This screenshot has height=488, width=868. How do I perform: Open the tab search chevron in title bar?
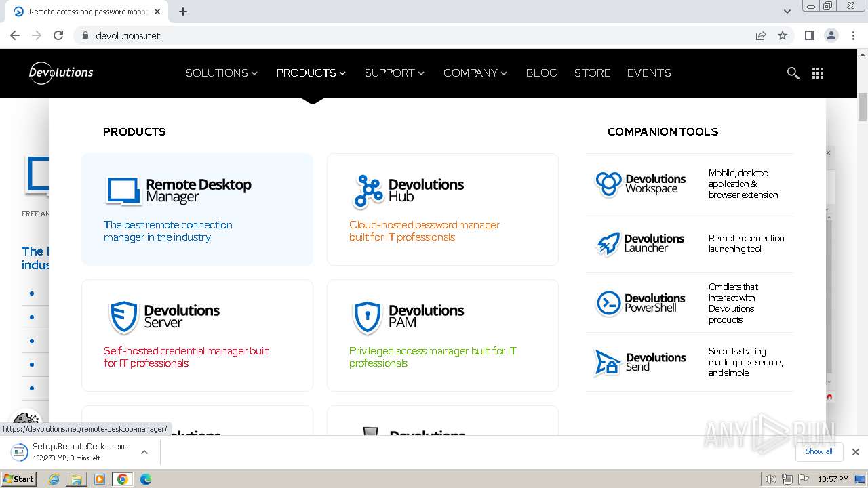pyautogui.click(x=787, y=12)
